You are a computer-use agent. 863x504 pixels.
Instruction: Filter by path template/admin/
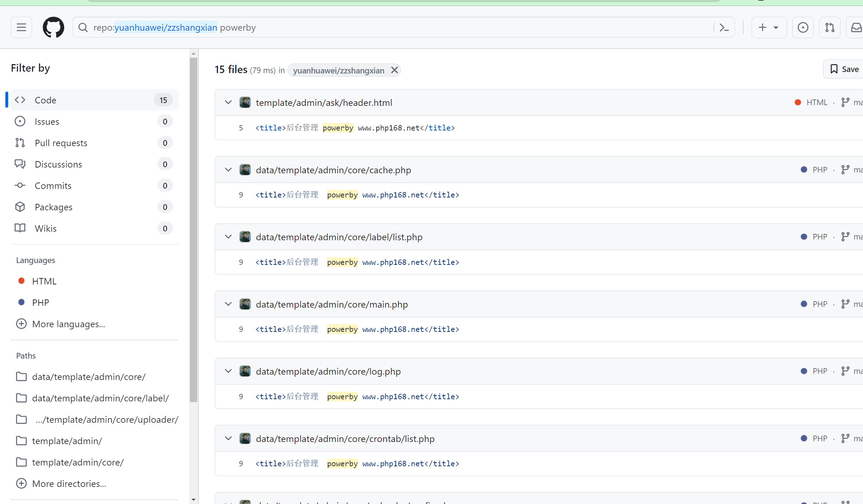(67, 441)
